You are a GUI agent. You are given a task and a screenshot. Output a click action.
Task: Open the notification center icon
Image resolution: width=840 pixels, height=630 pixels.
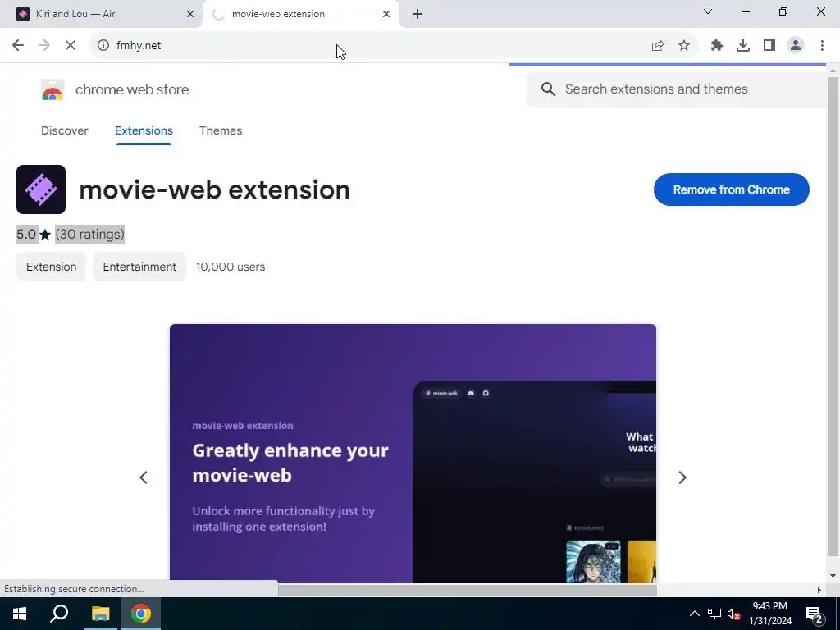coord(815,614)
